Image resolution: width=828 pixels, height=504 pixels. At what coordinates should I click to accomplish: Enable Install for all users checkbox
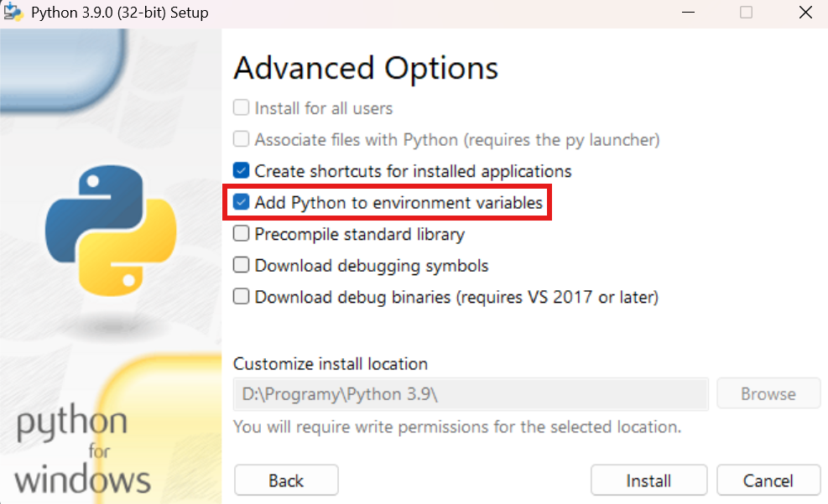242,108
